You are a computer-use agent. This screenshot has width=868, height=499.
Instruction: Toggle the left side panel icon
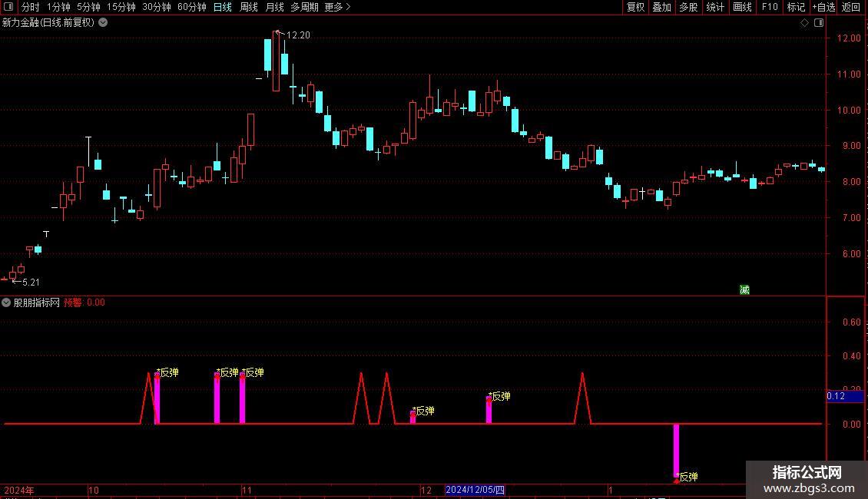tap(8, 7)
